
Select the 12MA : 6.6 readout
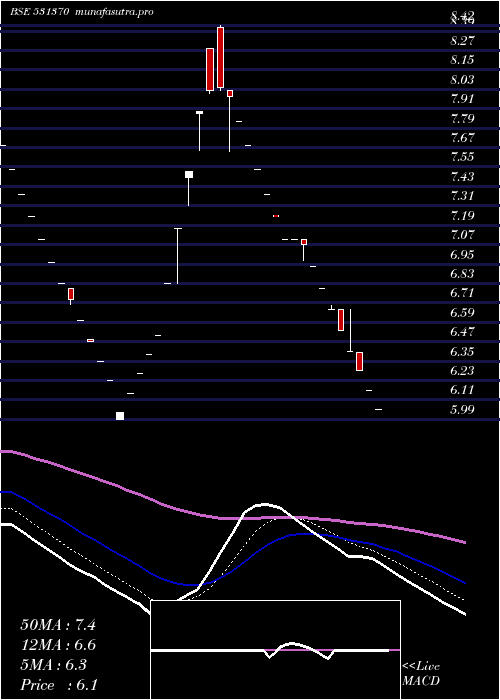(x=58, y=645)
